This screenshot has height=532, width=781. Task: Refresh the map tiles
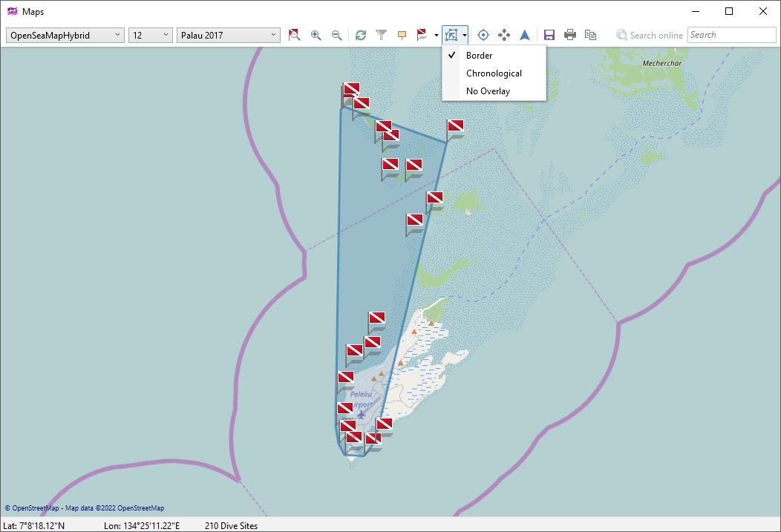click(361, 34)
